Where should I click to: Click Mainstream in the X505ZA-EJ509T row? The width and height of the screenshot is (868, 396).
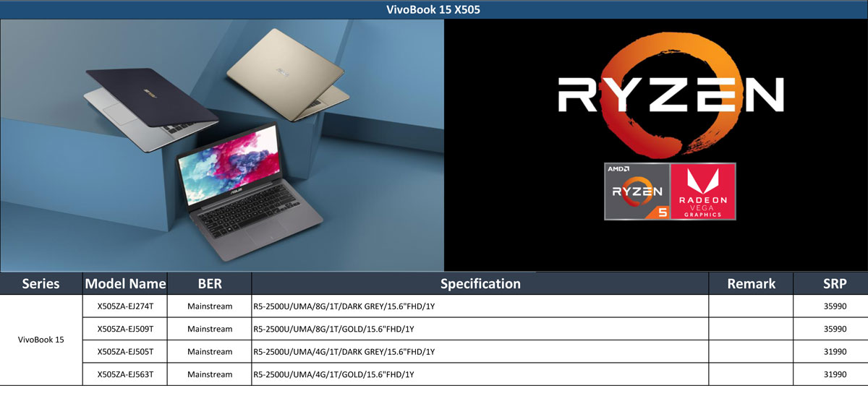[209, 329]
